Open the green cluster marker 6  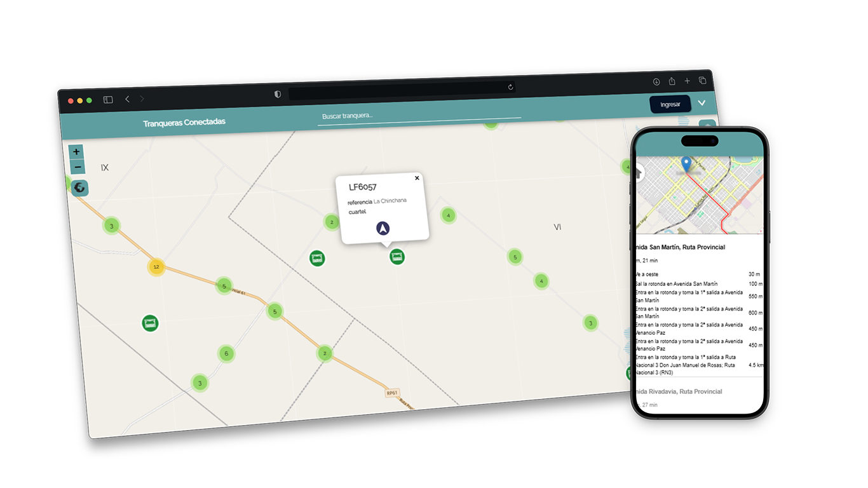tap(226, 354)
